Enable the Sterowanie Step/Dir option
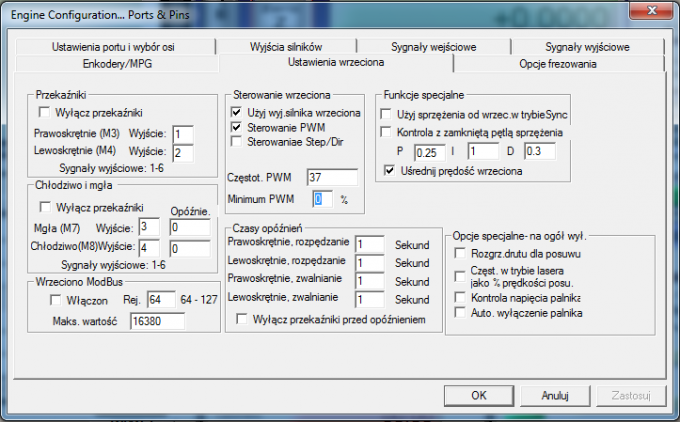This screenshot has width=680, height=422. tap(237, 143)
